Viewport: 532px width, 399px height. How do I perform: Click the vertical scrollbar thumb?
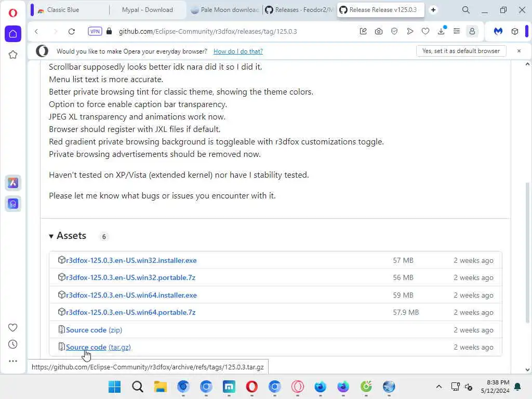[x=527, y=253]
